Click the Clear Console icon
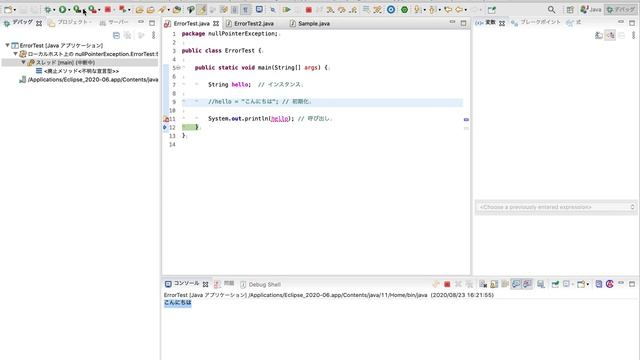This screenshot has height=360, width=640. [483, 284]
